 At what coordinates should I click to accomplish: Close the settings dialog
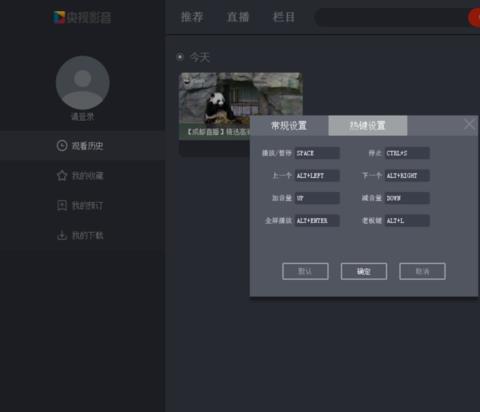point(469,124)
